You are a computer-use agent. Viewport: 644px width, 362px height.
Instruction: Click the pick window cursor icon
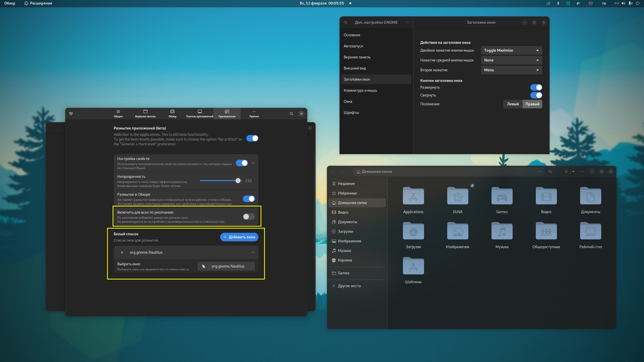(x=204, y=266)
